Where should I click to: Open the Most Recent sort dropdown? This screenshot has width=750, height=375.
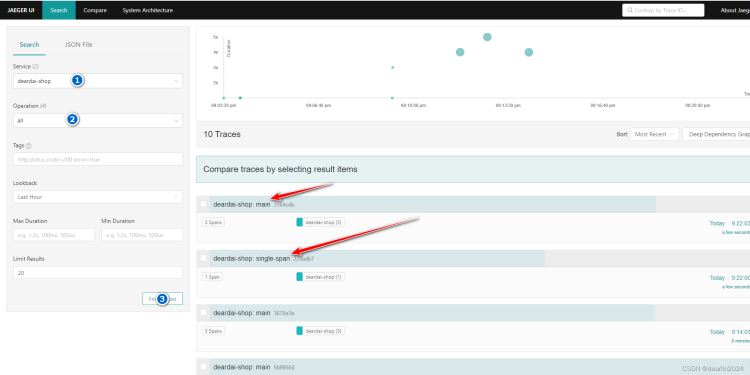pyautogui.click(x=654, y=134)
